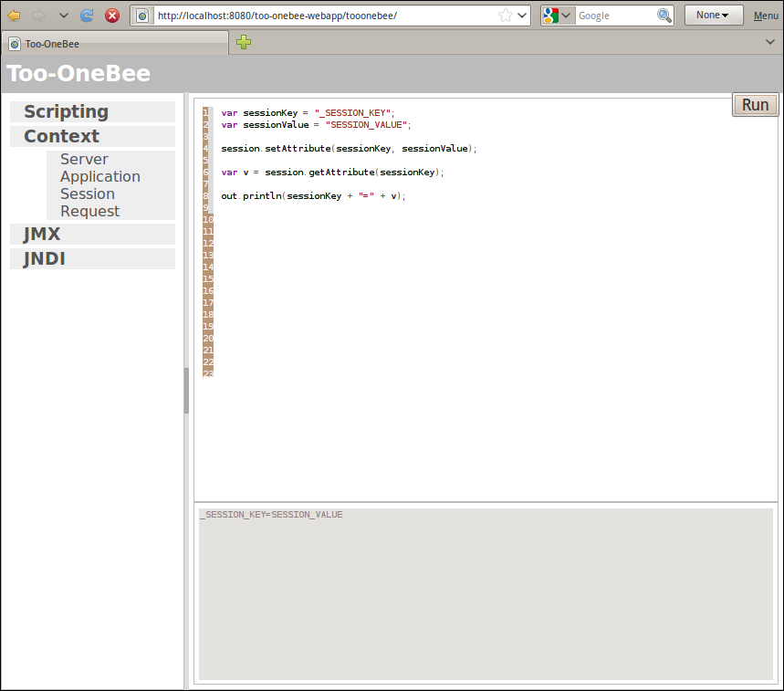This screenshot has height=691, width=784.
Task: Click the Too-OneBee tab favicon
Action: 15,44
